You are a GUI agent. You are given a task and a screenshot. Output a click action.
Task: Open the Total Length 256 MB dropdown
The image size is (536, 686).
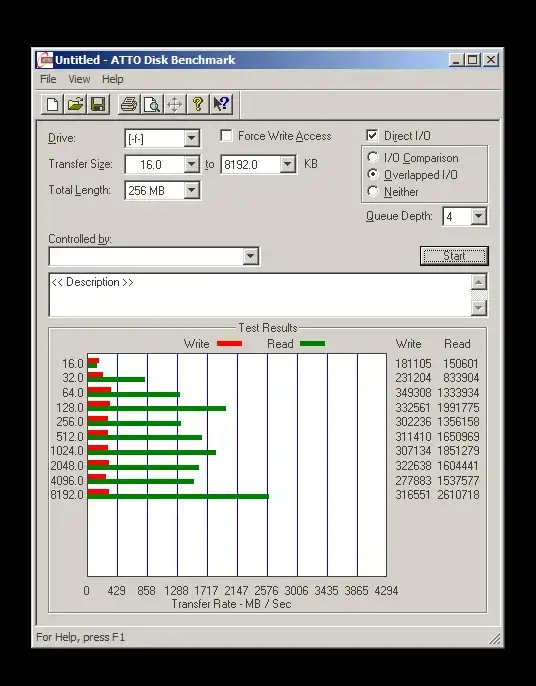(191, 190)
